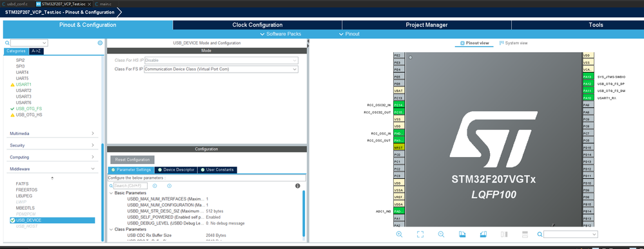
Task: Select FREERTOS middleware
Action: click(26, 190)
